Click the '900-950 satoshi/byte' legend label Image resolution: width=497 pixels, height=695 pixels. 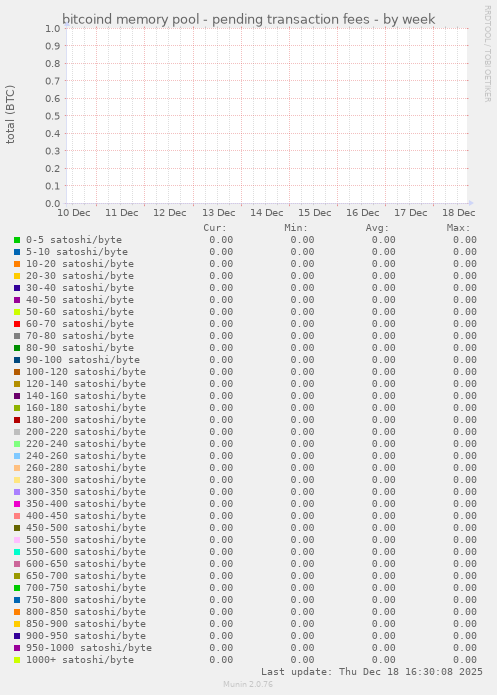click(86, 636)
